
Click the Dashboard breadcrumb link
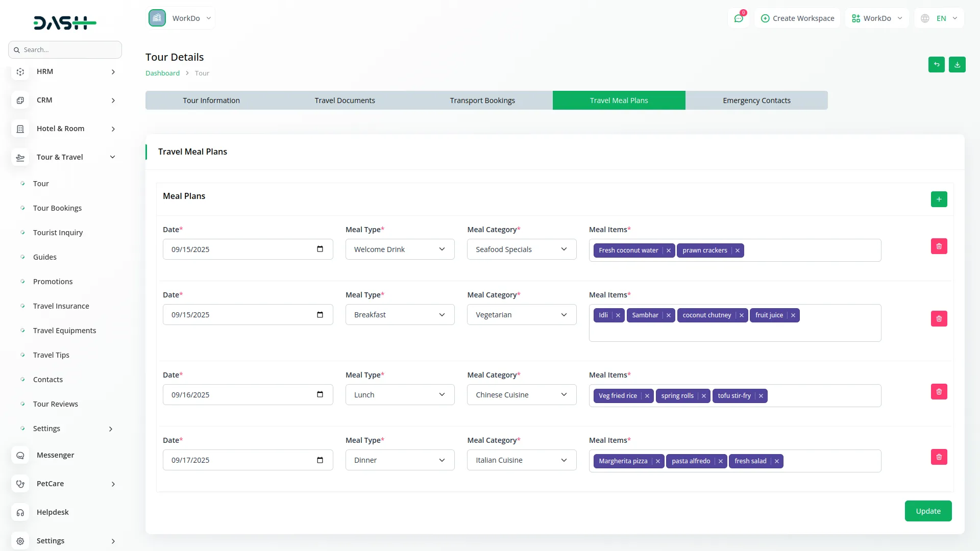tap(162, 73)
